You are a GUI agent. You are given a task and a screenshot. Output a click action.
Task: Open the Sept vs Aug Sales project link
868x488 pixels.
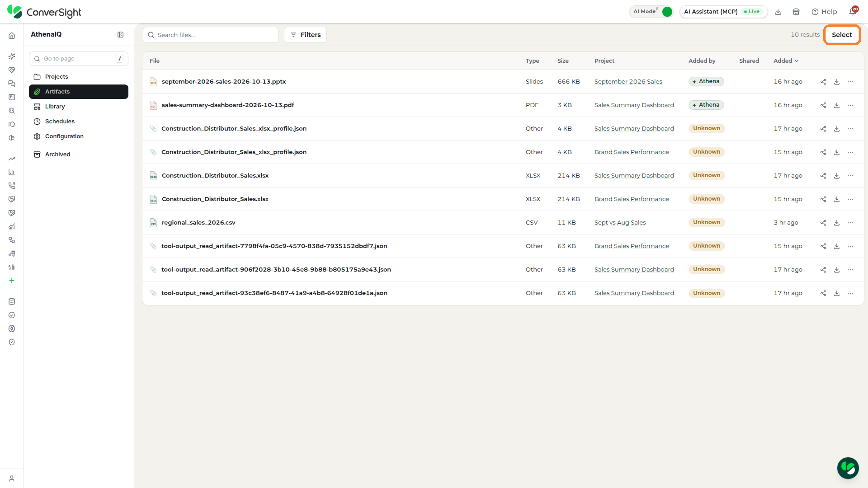[x=620, y=223]
